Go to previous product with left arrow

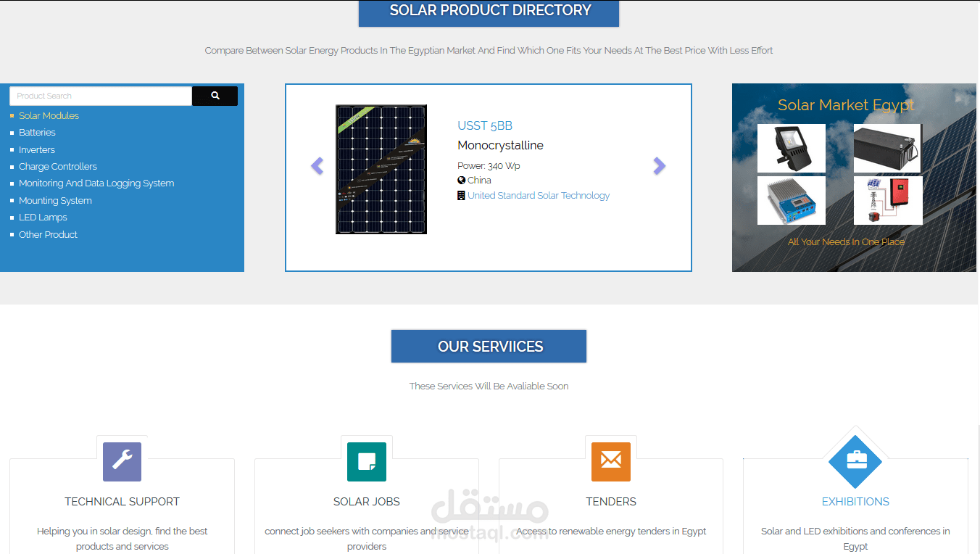317,166
